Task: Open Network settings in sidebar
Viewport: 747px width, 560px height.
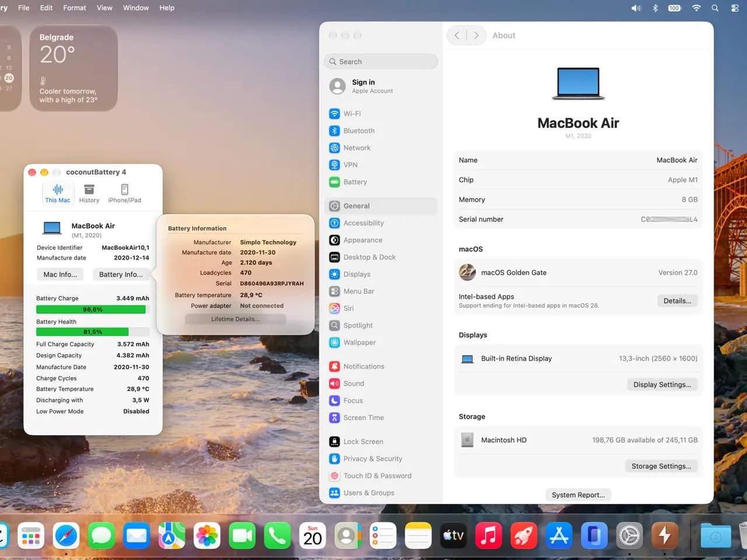Action: [381, 148]
